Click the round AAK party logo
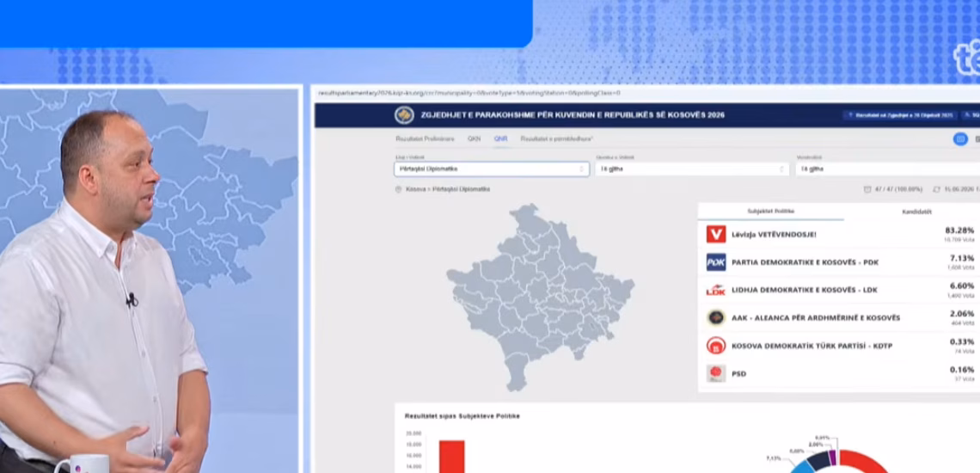 tap(715, 318)
